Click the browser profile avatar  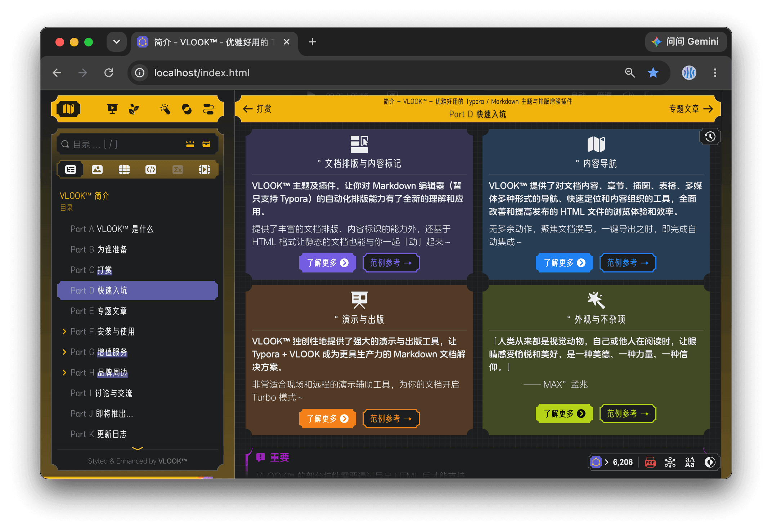tap(689, 73)
